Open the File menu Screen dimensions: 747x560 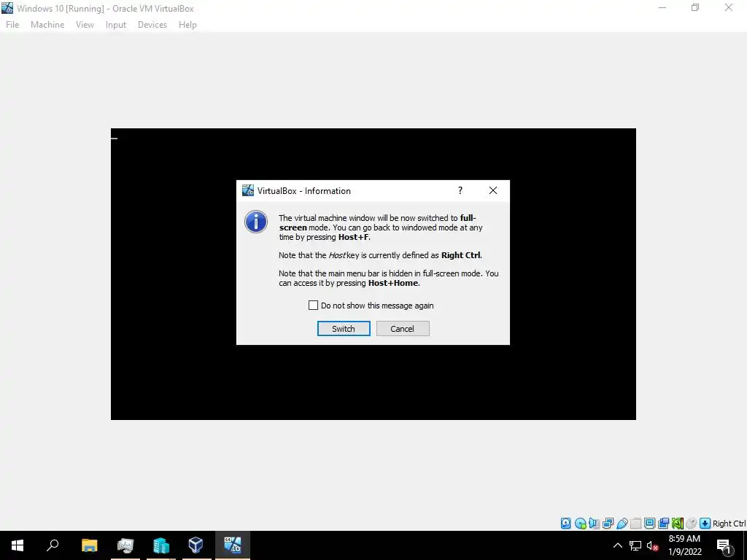[12, 25]
